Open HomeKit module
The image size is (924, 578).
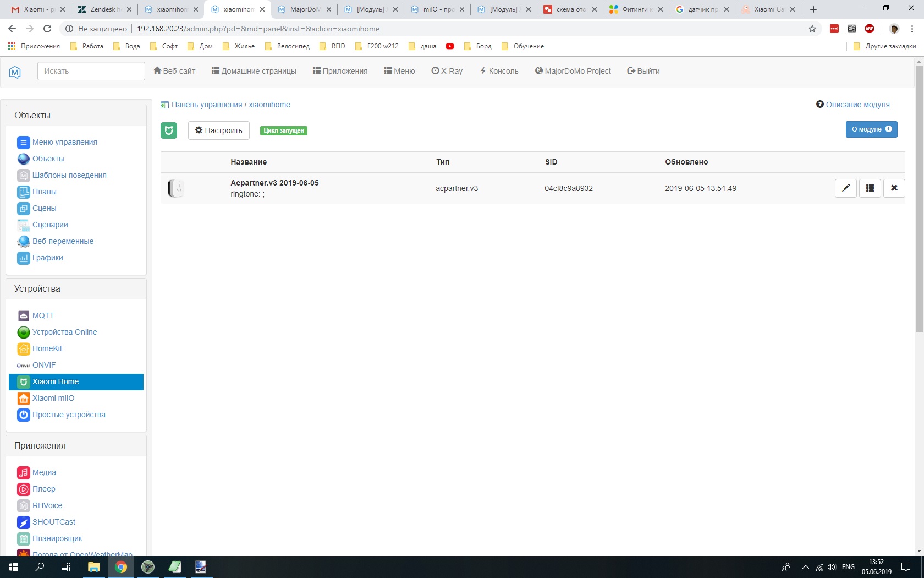coord(47,348)
